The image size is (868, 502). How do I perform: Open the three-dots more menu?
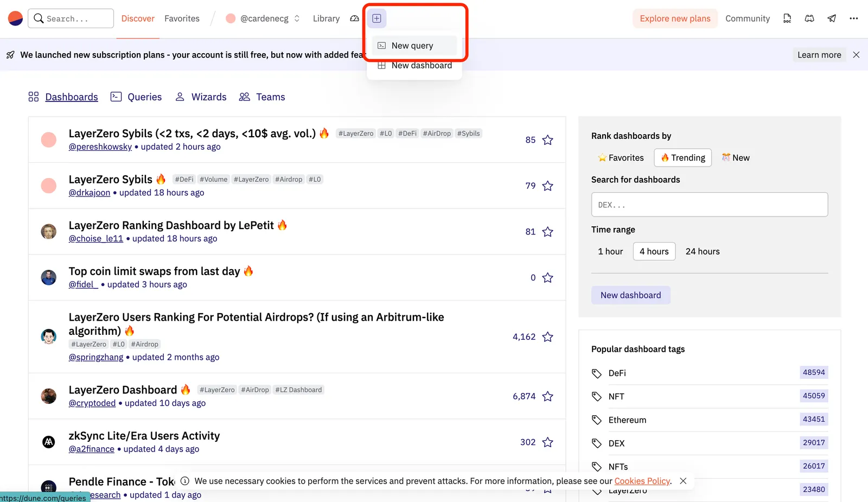(x=854, y=18)
